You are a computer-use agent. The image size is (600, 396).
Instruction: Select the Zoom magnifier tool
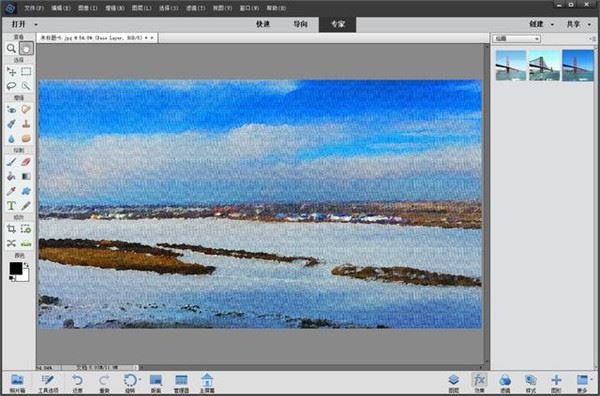[11, 49]
